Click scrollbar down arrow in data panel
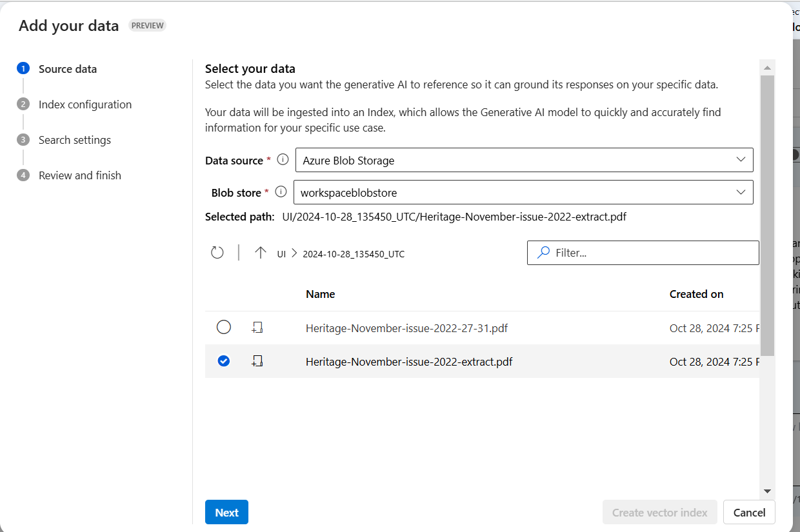This screenshot has height=532, width=800. 767,491
